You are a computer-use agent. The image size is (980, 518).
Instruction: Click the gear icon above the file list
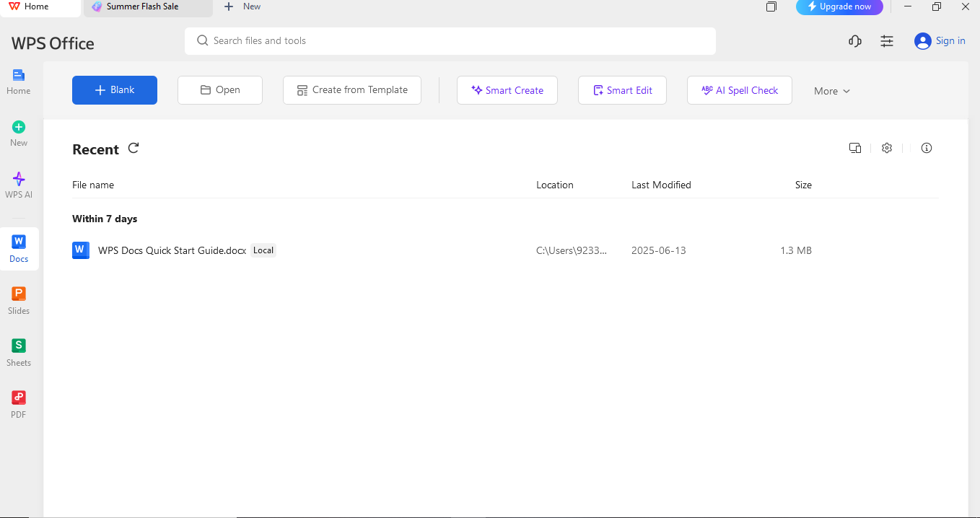(x=886, y=148)
